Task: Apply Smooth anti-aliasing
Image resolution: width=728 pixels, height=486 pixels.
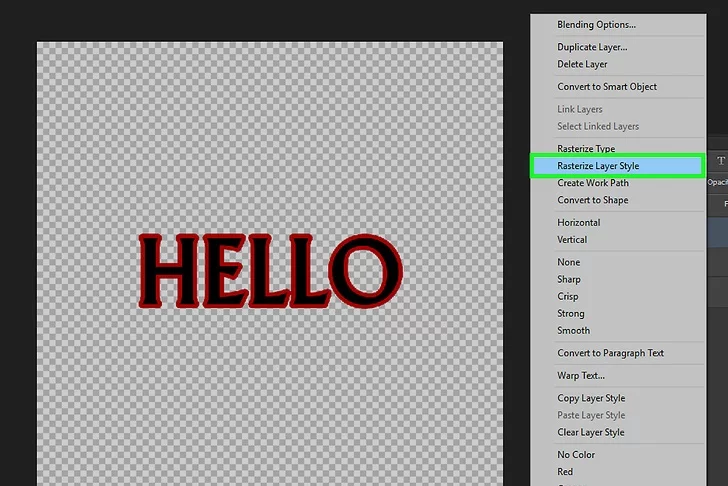Action: click(x=573, y=331)
